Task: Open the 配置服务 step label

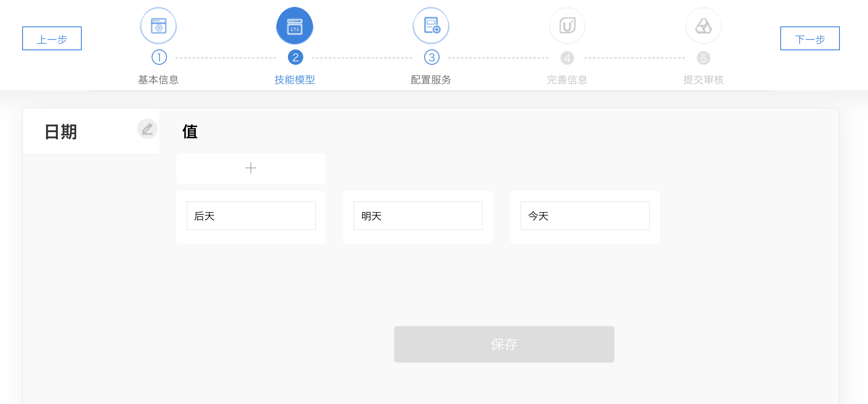Action: coord(431,80)
